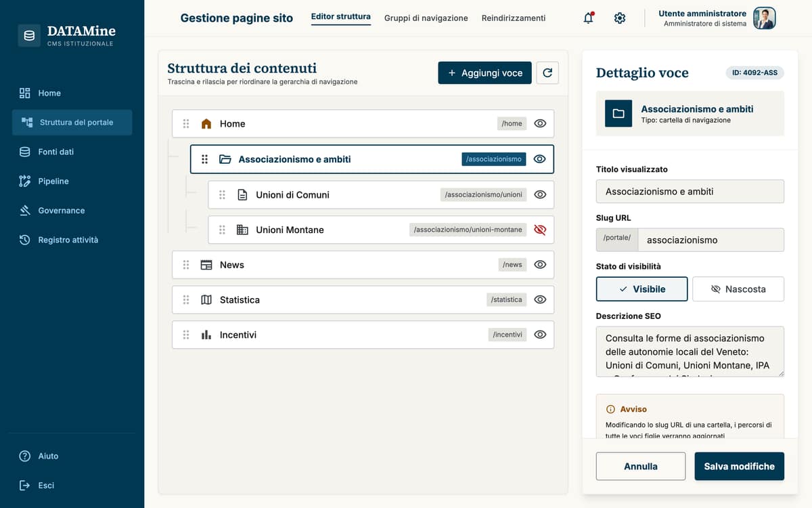Click the Avviso info icon

coord(610,409)
